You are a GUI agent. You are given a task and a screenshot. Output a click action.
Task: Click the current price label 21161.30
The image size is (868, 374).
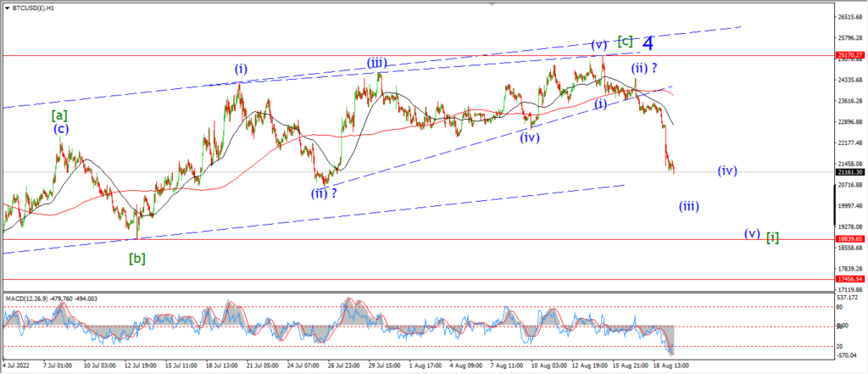[849, 172]
